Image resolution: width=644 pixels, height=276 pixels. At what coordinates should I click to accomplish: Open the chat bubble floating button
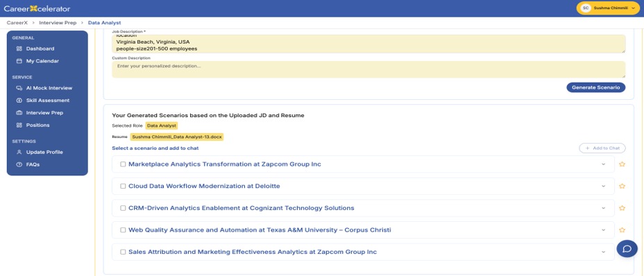pyautogui.click(x=627, y=249)
